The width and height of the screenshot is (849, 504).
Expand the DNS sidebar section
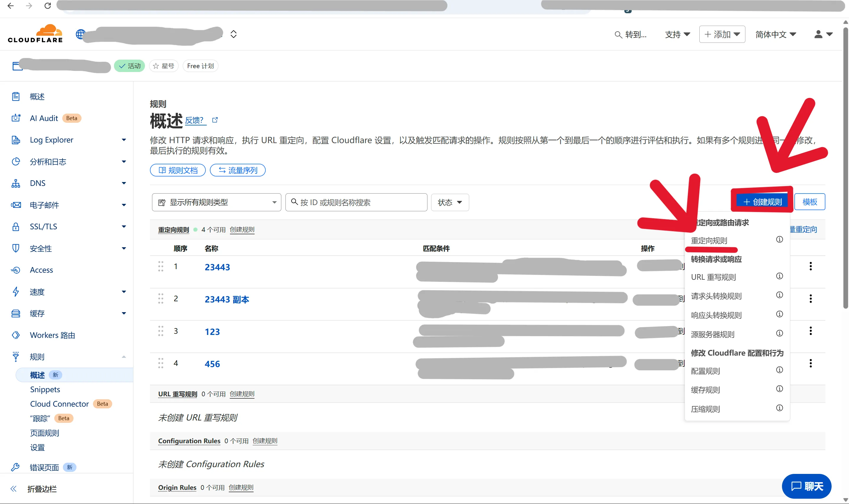(x=124, y=184)
